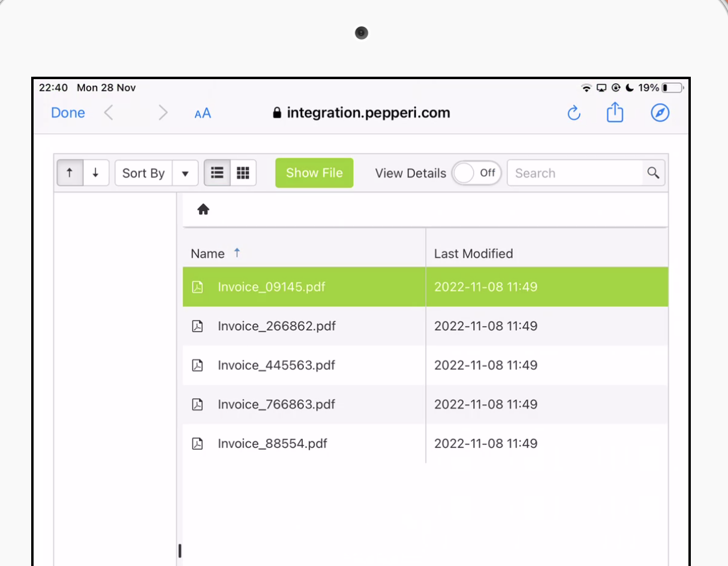Tap the browser back chevron
The image size is (728, 566).
(109, 113)
